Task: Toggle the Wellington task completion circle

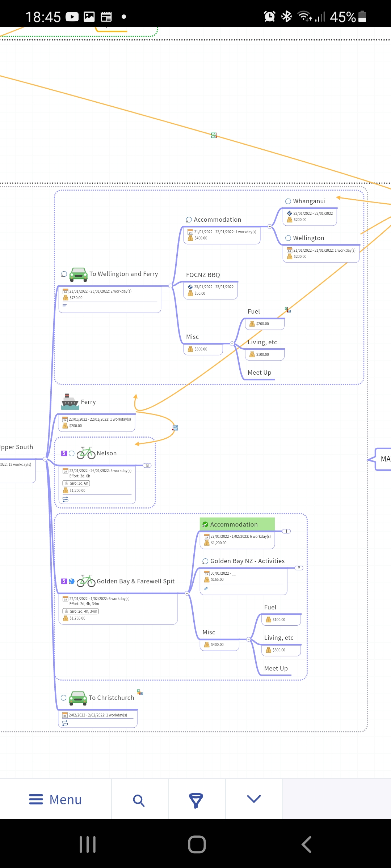Action: 288,238
